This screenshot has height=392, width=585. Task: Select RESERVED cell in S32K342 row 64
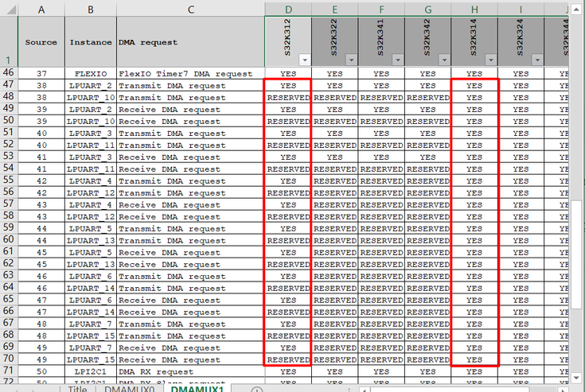point(427,288)
